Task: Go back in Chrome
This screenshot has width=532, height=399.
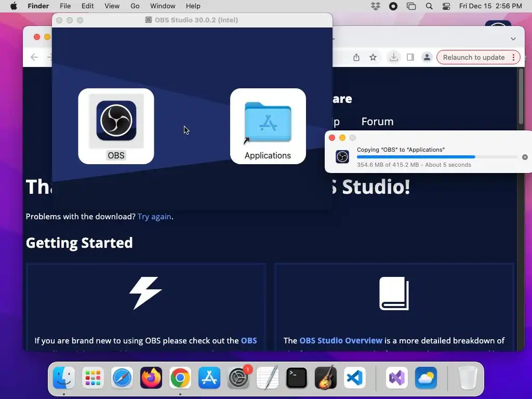Action: point(34,57)
